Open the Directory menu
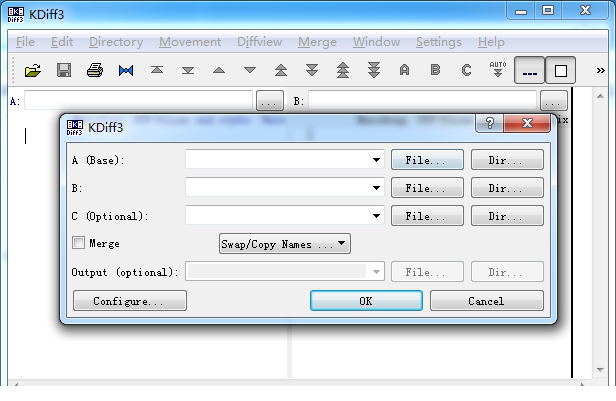616x401 pixels. 116,42
